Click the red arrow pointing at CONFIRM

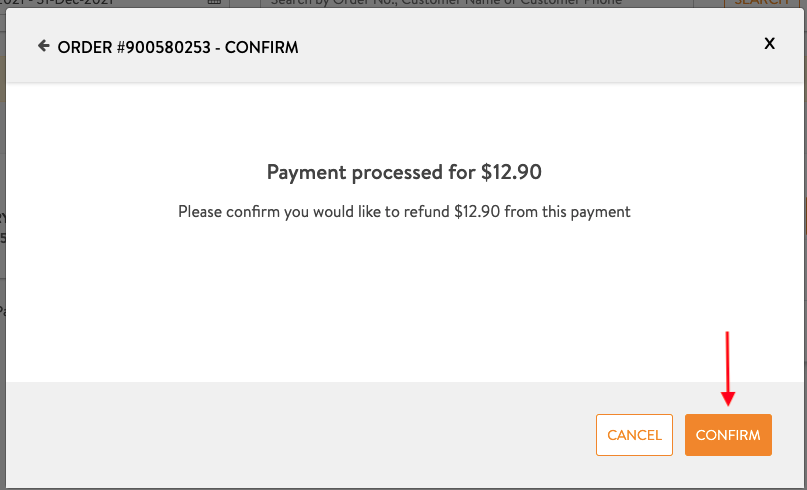point(728,370)
